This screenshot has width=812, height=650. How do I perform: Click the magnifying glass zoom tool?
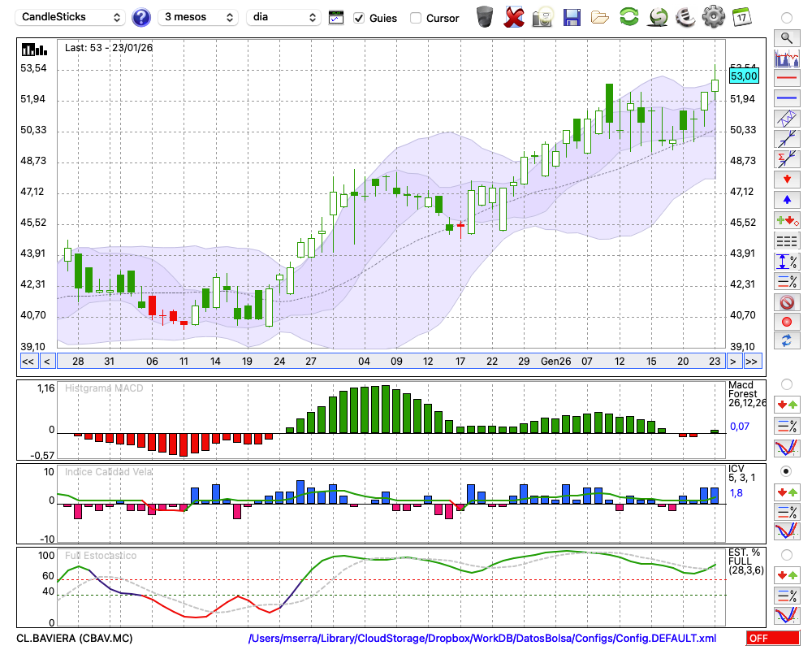click(786, 37)
